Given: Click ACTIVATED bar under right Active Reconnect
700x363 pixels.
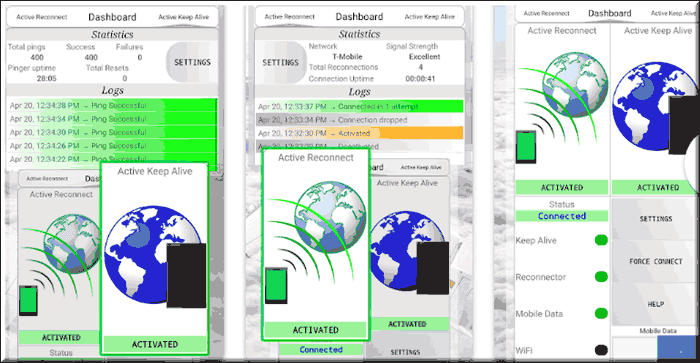Looking at the screenshot, I should (562, 188).
